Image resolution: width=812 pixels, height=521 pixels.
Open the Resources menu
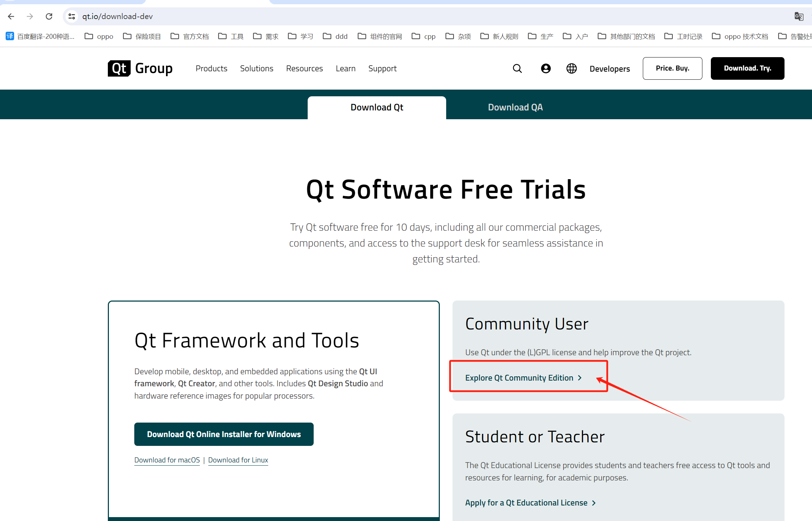coord(304,68)
